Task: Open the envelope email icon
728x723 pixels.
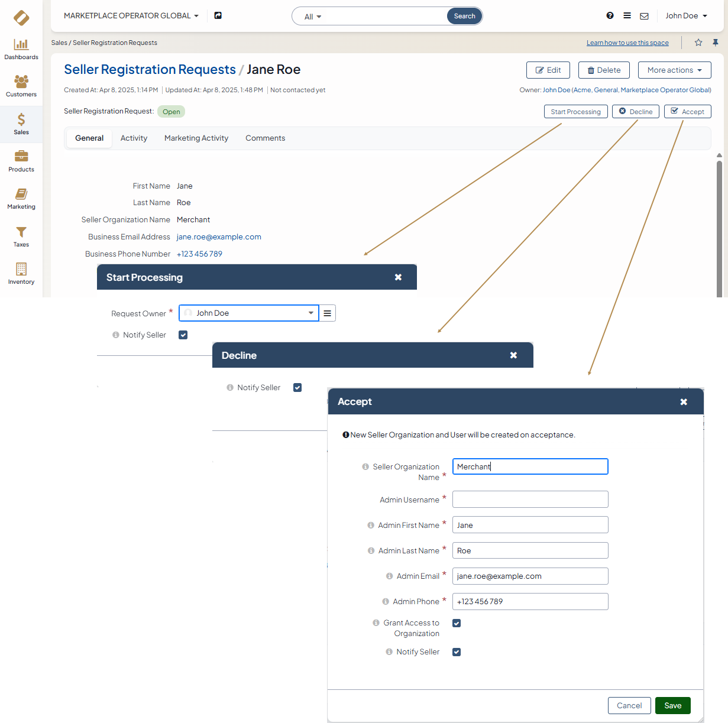Action: pos(644,16)
